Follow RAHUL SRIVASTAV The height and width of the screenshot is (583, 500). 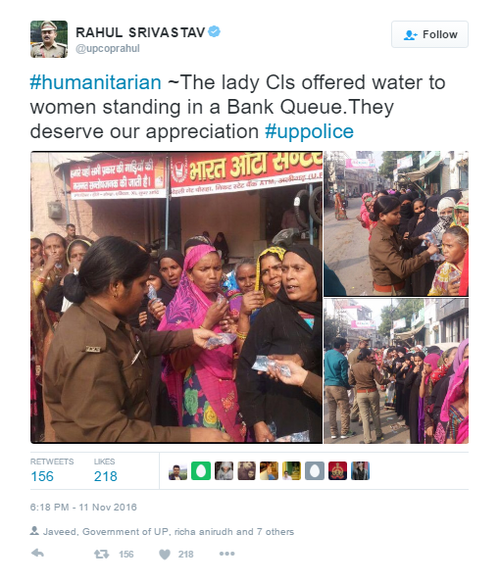click(430, 34)
